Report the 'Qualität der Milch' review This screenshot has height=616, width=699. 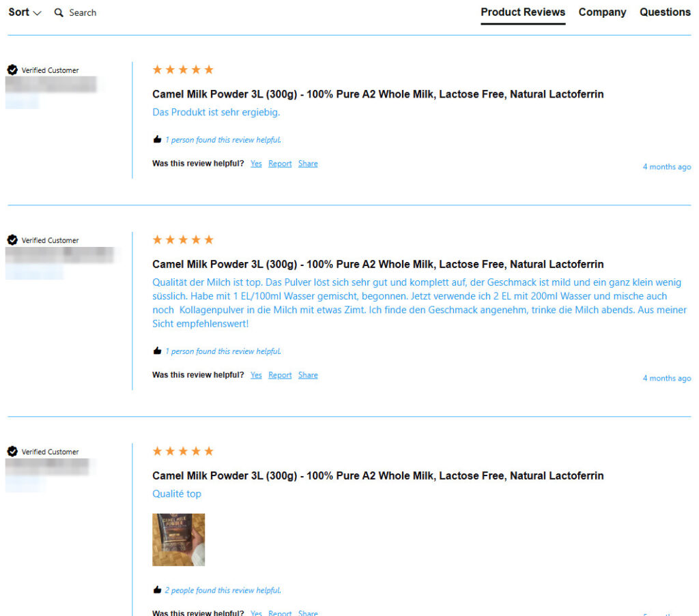click(280, 375)
